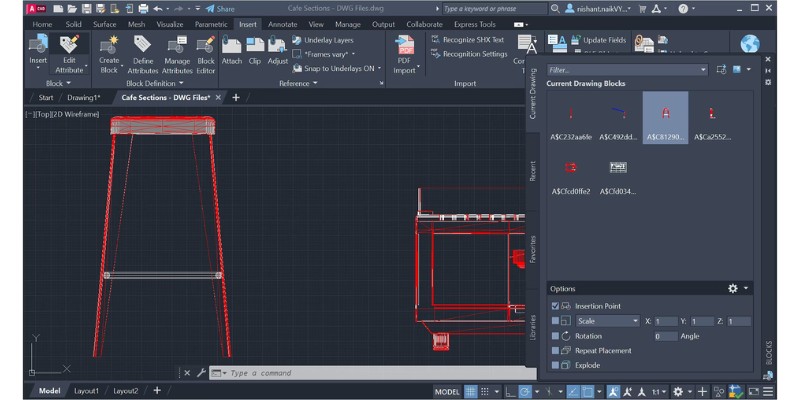Expand the Block Definition panel dropdown
This screenshot has width=800, height=400.
(x=155, y=83)
